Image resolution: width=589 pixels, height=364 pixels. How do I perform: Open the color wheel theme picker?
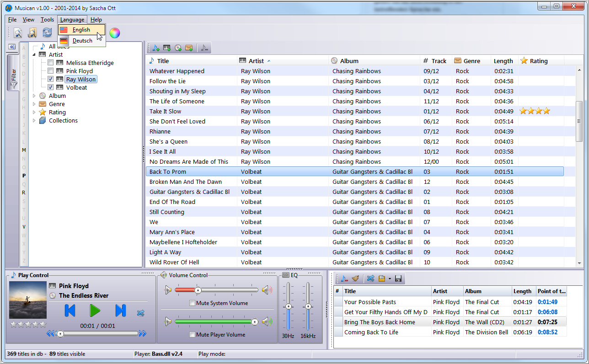click(114, 32)
